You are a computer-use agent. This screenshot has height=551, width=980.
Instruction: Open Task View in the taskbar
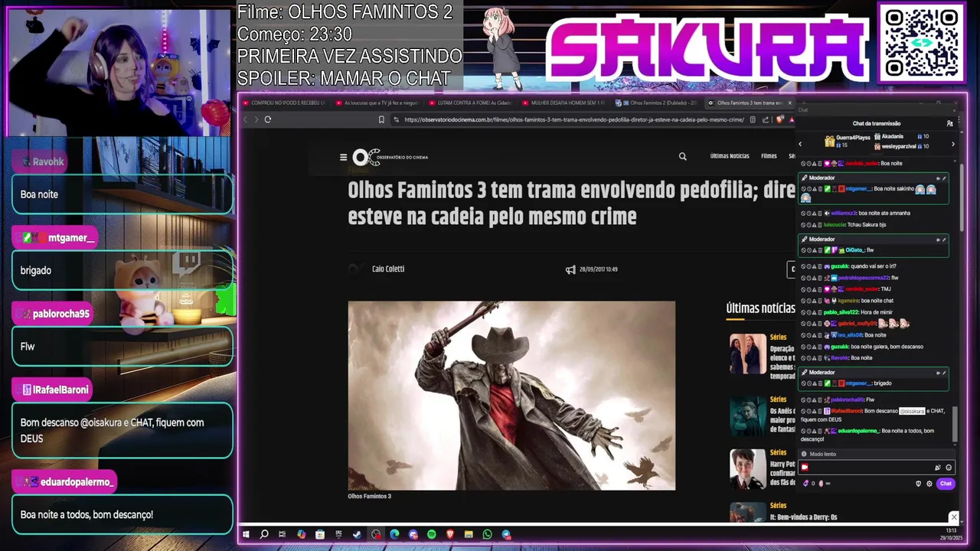point(283,534)
